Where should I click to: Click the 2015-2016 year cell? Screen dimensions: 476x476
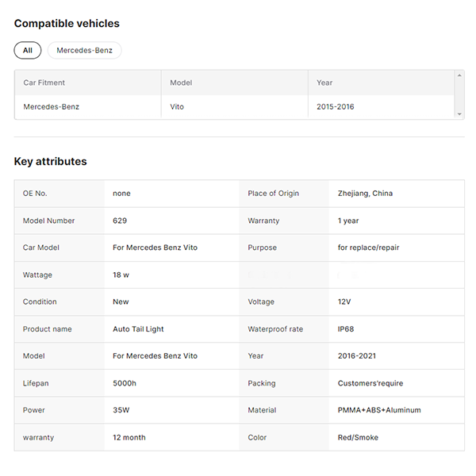point(336,106)
